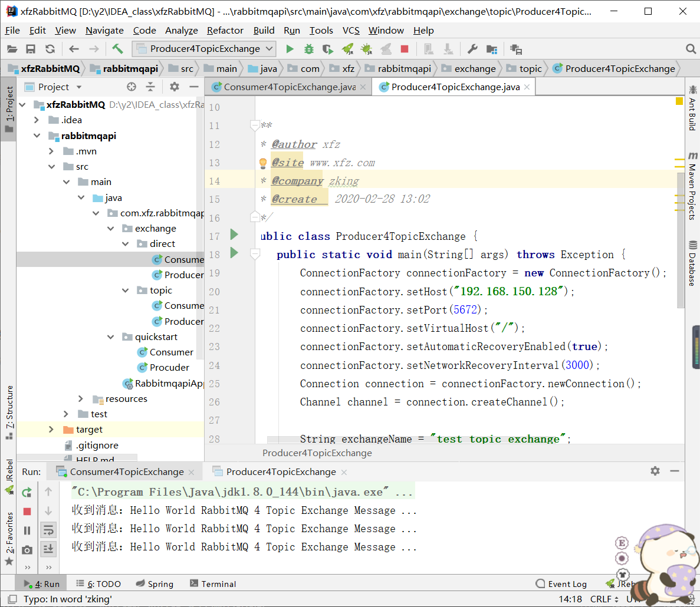Screen dimensions: 700x607
Task: Hide the Project panel with minus icon
Action: coord(194,87)
